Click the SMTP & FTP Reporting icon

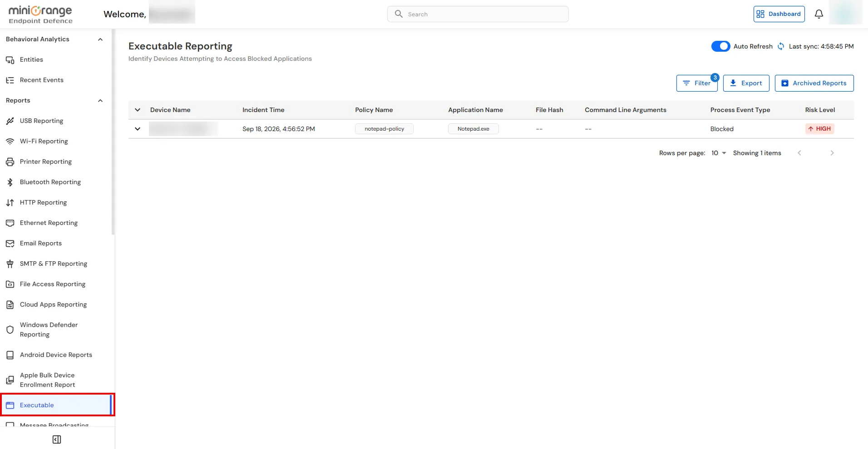pos(10,264)
